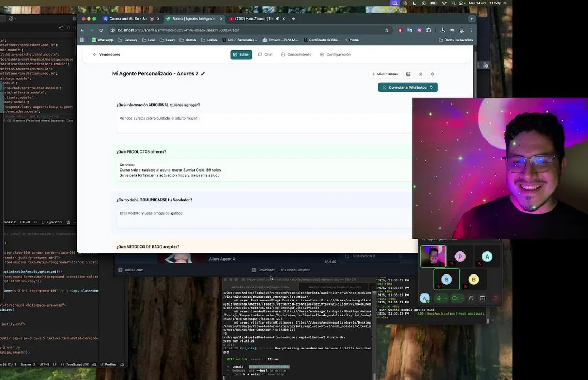
Task: Open the WhatsApp bookmark
Action: [x=102, y=40]
